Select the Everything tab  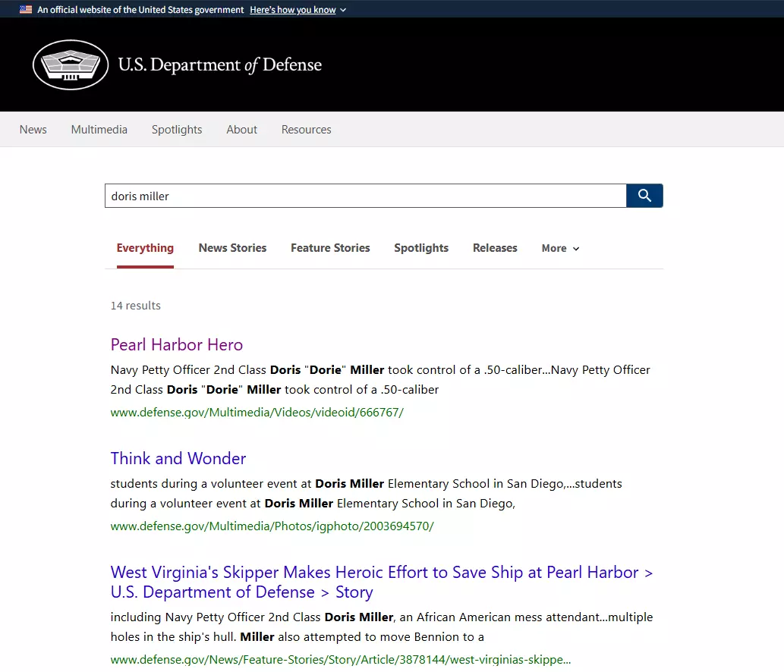click(x=145, y=248)
